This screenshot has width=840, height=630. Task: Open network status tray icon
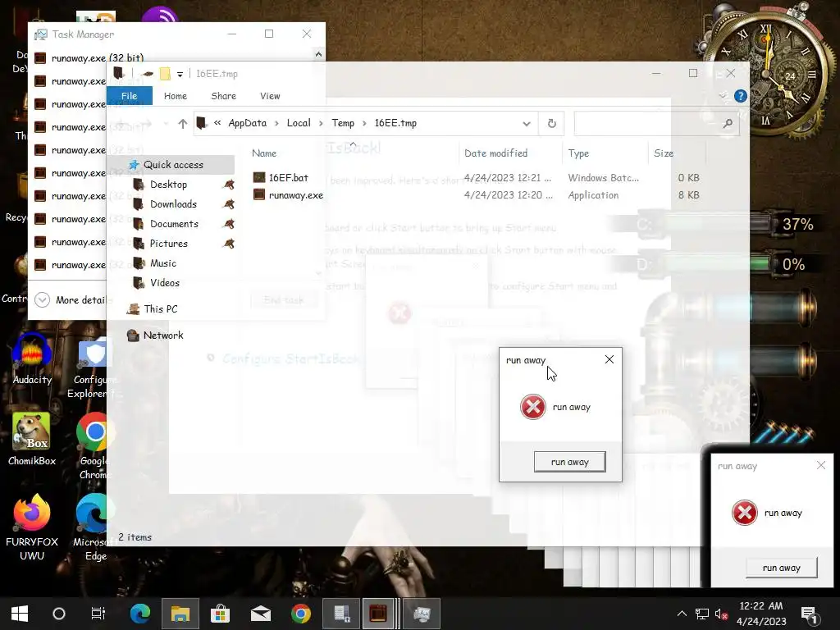coord(702,614)
